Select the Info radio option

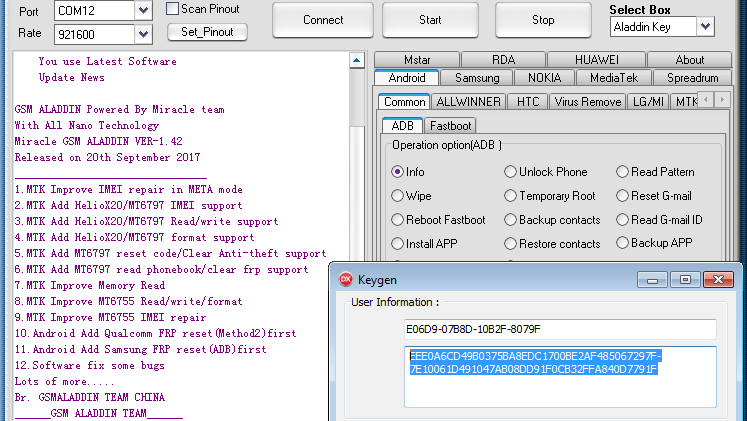point(397,171)
